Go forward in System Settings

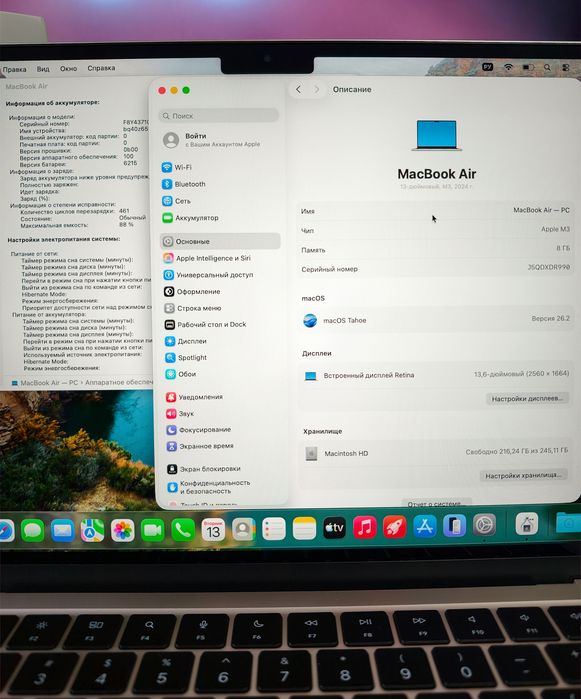(317, 90)
